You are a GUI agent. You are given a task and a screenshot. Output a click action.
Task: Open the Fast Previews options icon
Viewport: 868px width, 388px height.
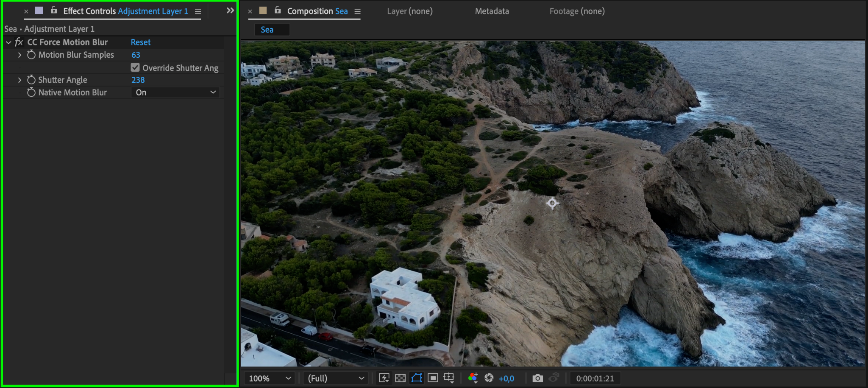(x=384, y=378)
